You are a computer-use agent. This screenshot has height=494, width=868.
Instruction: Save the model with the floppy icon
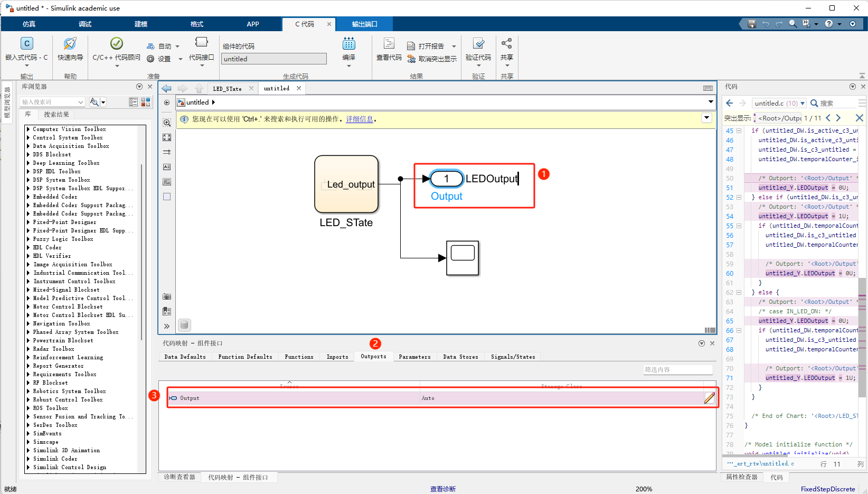click(x=752, y=24)
